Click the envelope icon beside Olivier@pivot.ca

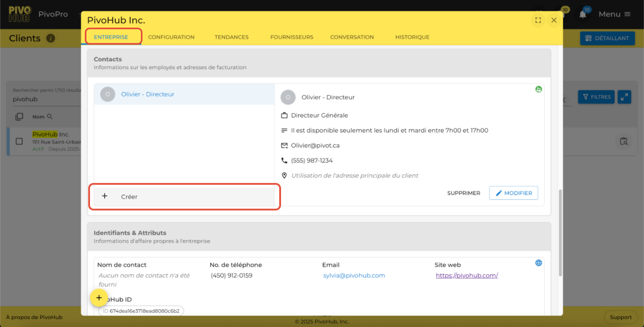(284, 145)
